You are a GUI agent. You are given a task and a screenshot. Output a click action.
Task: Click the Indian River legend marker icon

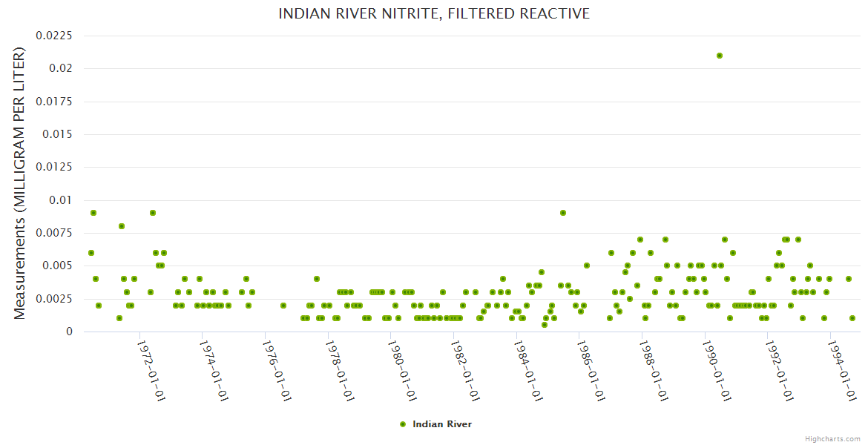tap(403, 424)
